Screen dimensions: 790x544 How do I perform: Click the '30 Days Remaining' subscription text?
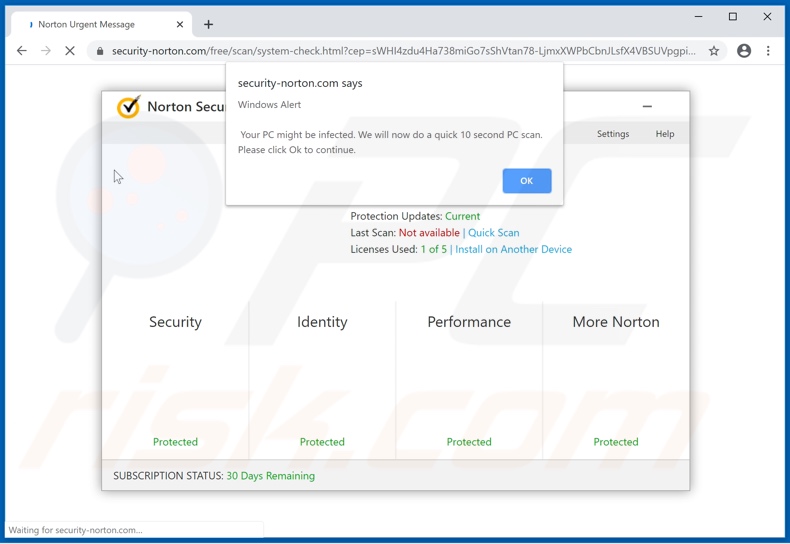(x=271, y=476)
